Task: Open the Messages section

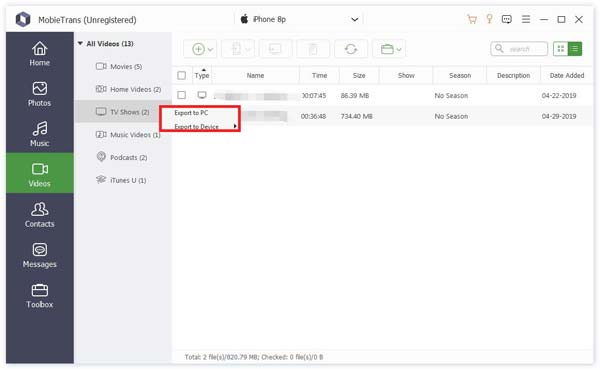Action: [39, 255]
